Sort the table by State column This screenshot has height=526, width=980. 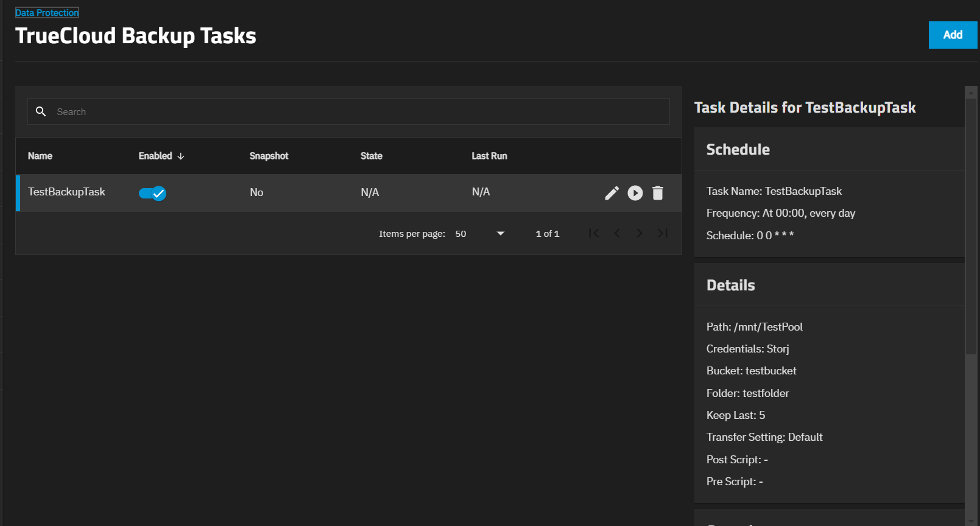tap(371, 156)
